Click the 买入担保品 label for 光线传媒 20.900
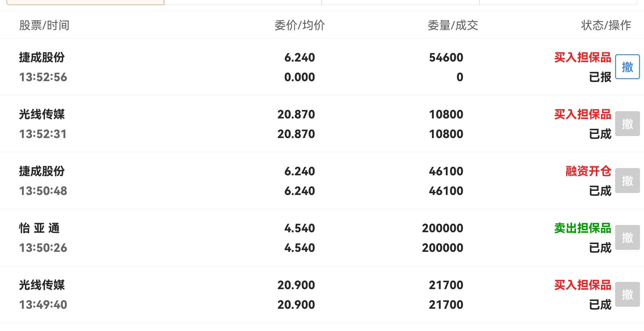The image size is (644, 331). tap(583, 285)
